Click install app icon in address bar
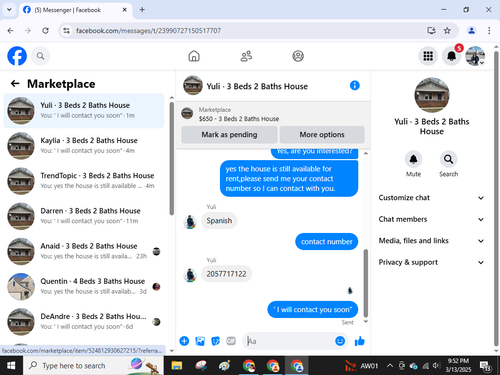This screenshot has width=500, height=375. tap(431, 31)
